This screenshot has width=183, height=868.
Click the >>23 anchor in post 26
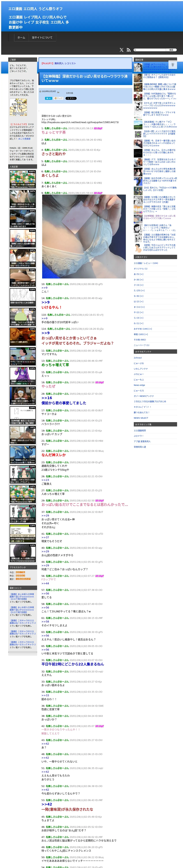tap(45, 480)
